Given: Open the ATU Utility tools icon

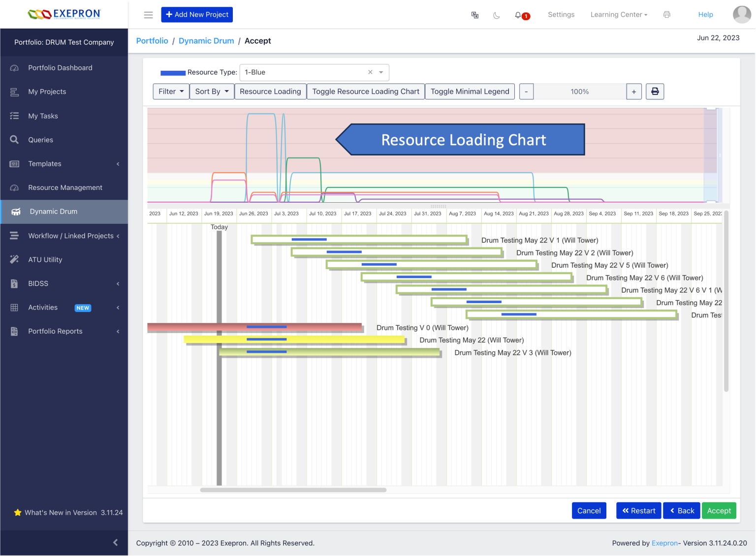Looking at the screenshot, I should (x=15, y=259).
